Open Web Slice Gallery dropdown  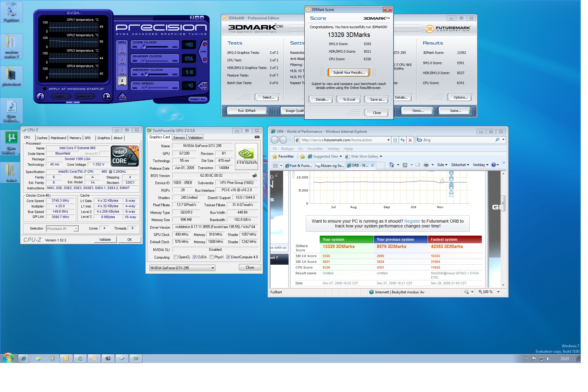[364, 156]
